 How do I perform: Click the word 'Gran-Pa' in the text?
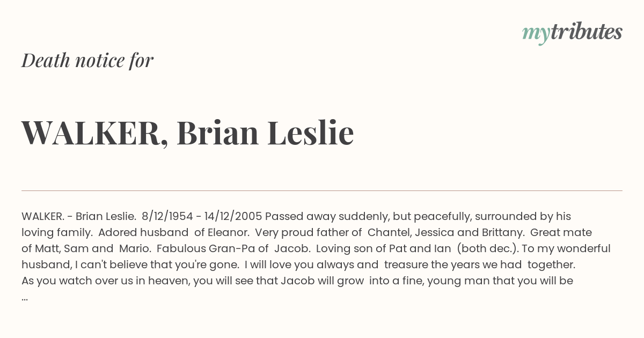(238, 249)
